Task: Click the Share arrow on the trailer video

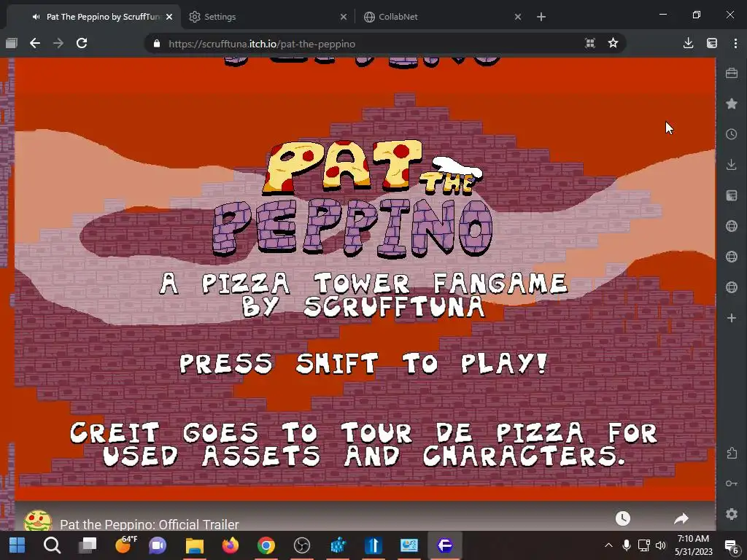Action: point(682,518)
